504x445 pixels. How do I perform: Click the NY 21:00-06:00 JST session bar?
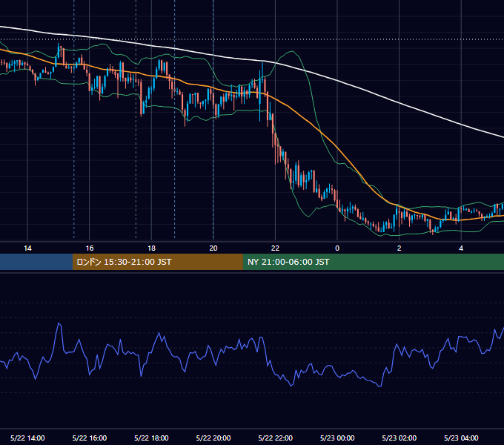pos(373,262)
